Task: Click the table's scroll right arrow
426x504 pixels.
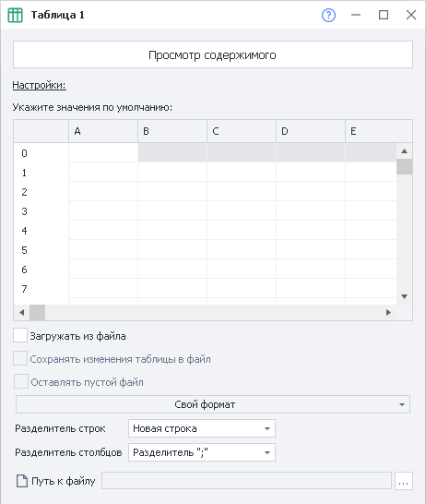Action: [x=388, y=312]
